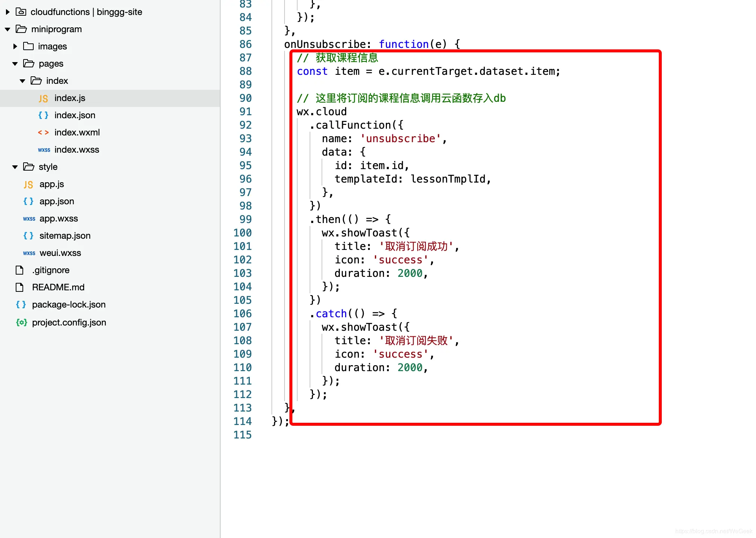
Task: Click the cloud folder icon for cloudfunctions
Action: (x=21, y=12)
